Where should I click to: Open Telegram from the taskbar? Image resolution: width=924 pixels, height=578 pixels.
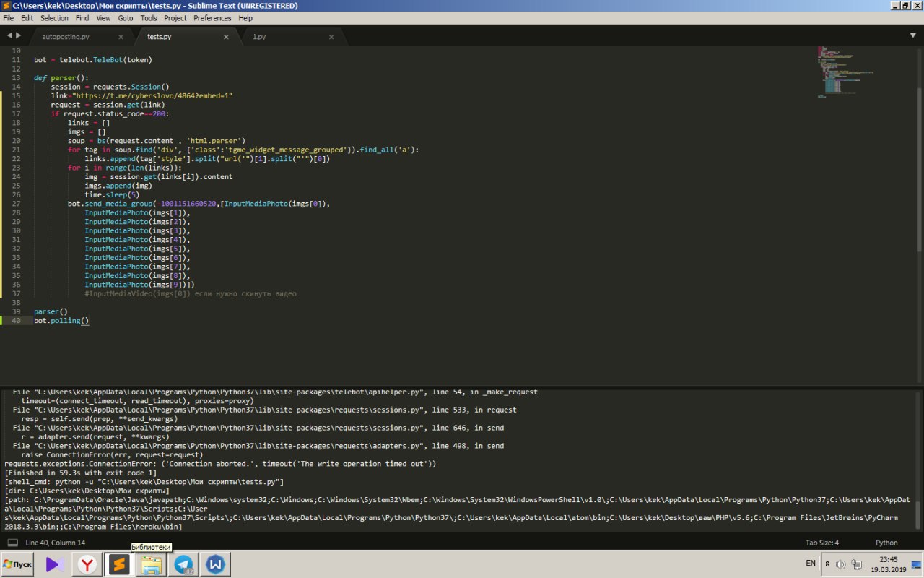coord(183,564)
